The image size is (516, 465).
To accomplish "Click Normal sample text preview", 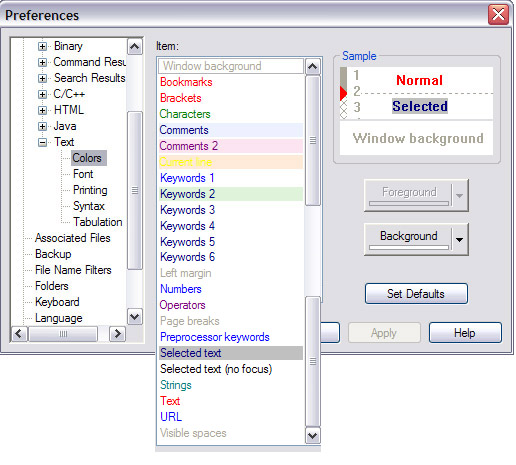I will [419, 80].
